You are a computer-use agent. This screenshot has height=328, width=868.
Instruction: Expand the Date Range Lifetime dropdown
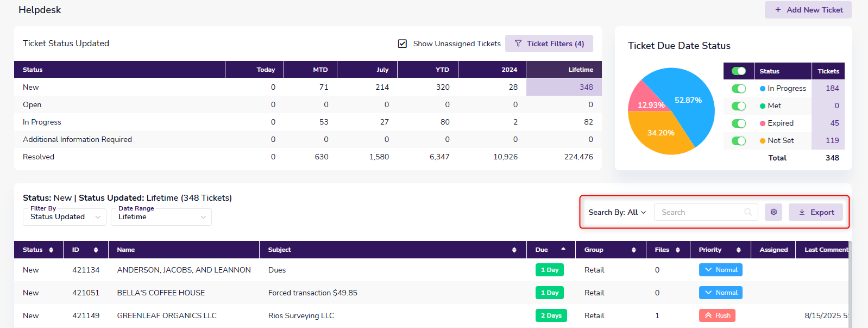pyautogui.click(x=161, y=217)
